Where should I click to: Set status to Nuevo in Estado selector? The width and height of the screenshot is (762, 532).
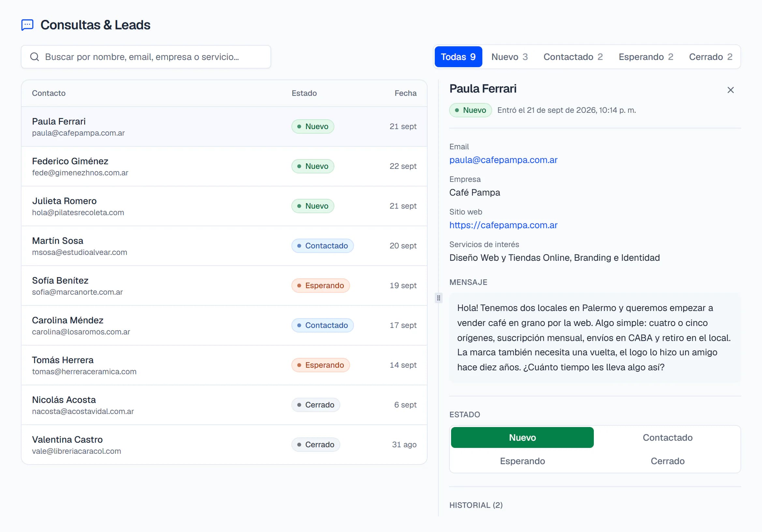(x=522, y=437)
